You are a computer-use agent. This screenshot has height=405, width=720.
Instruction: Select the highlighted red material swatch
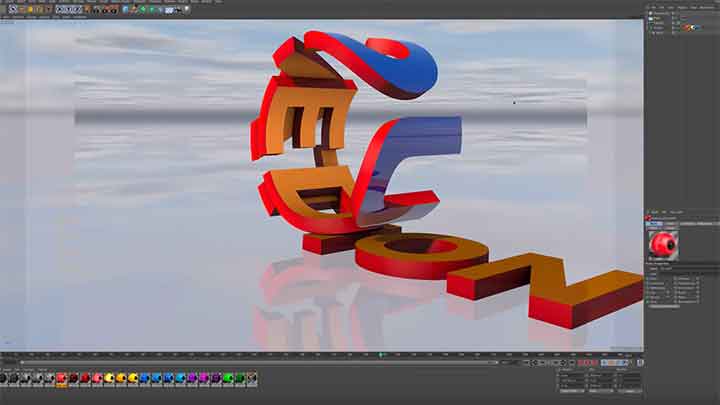[61, 378]
